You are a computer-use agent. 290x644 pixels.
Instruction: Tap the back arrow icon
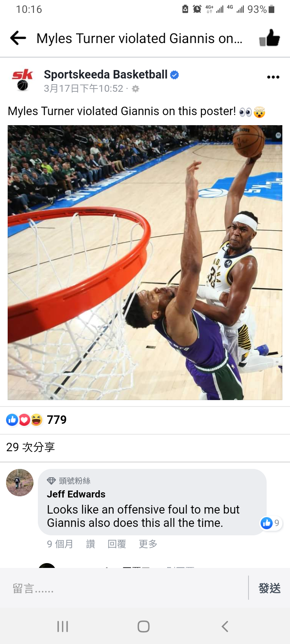[18, 38]
